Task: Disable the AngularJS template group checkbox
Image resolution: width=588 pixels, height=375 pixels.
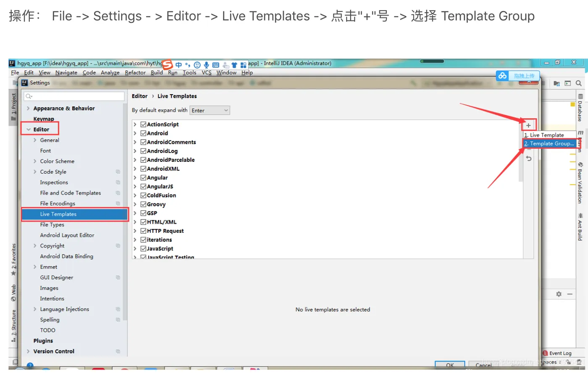Action: 143,186
